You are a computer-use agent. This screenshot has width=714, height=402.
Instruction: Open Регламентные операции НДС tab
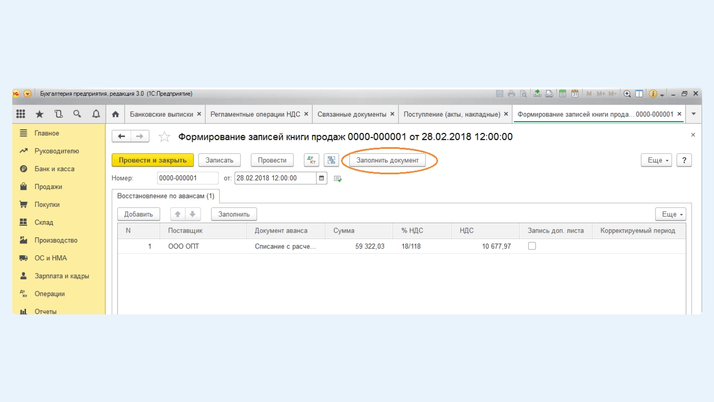[255, 114]
